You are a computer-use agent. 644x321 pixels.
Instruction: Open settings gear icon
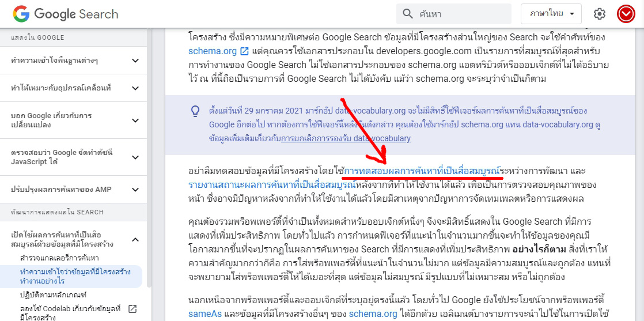(599, 14)
